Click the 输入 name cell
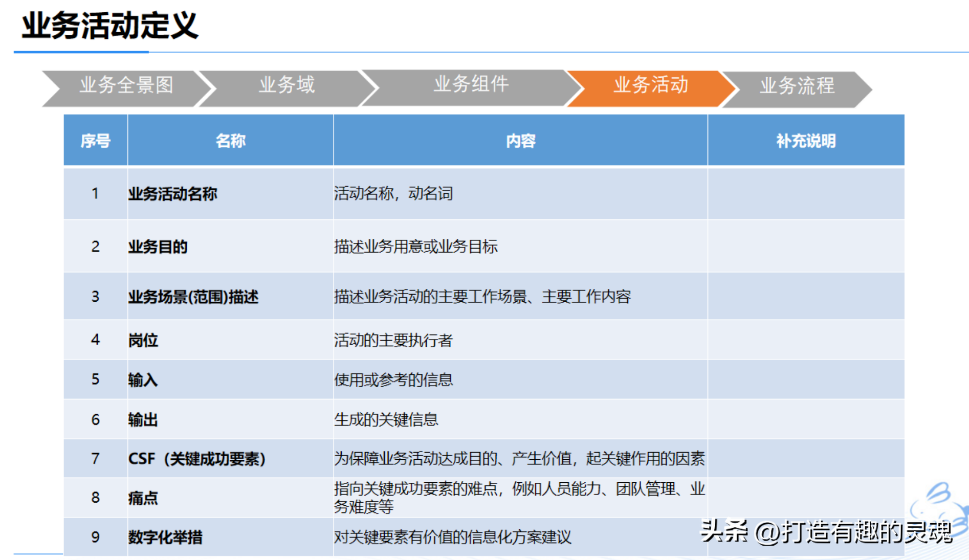The width and height of the screenshot is (969, 560). (x=231, y=380)
